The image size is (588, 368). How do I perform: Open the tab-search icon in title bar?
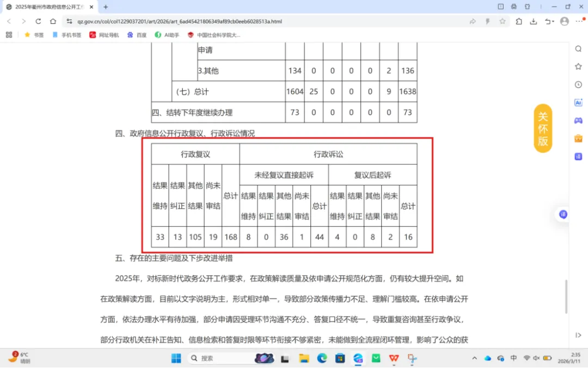coord(501,7)
